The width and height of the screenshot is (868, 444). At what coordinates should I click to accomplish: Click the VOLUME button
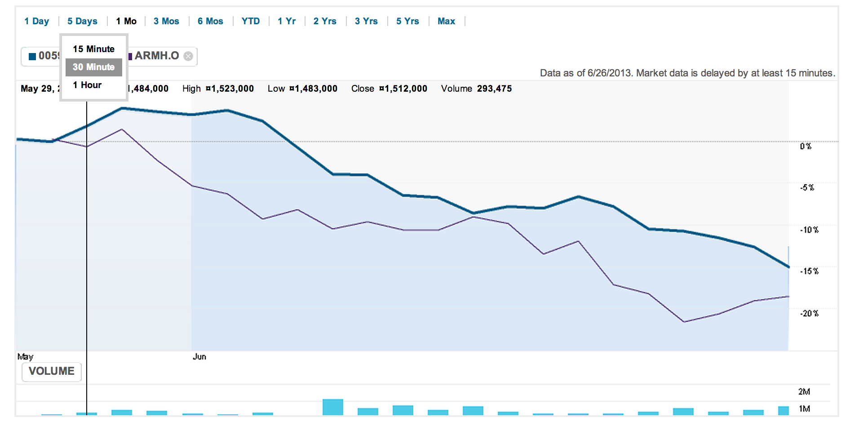pyautogui.click(x=52, y=371)
